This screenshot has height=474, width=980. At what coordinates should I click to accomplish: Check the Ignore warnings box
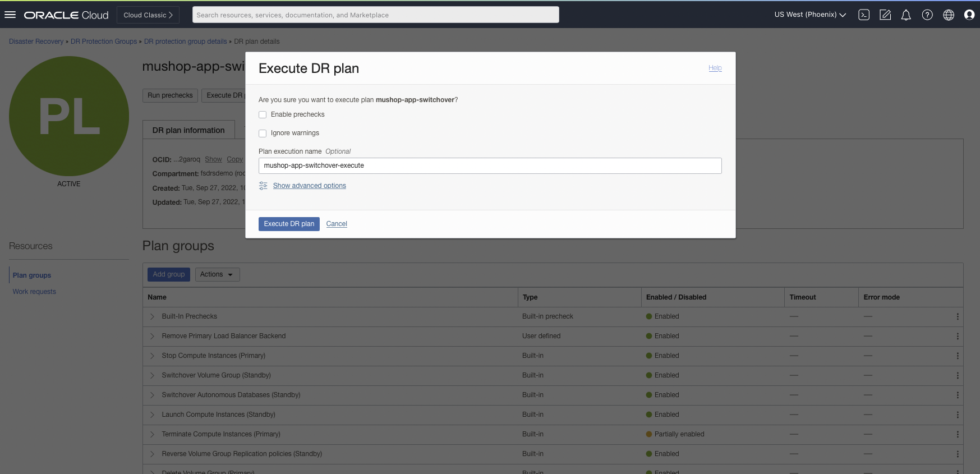pos(263,134)
